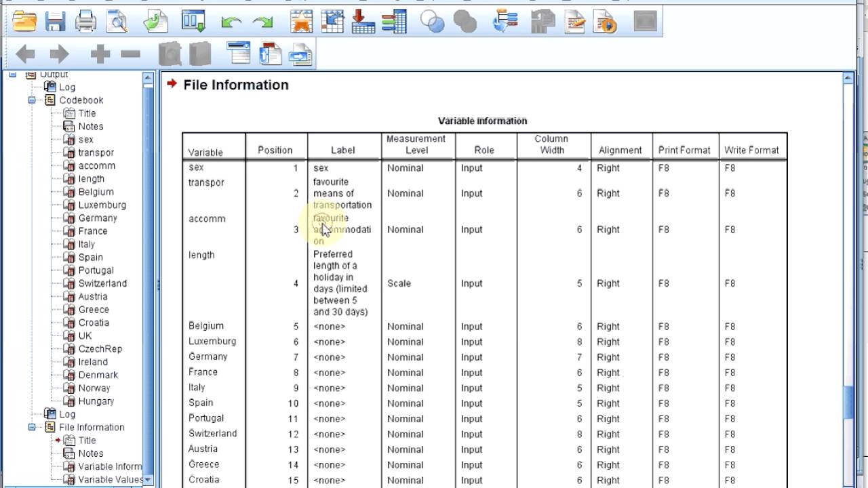Click the main output scrollbar thumb
The height and width of the screenshot is (488, 868).
(x=848, y=403)
